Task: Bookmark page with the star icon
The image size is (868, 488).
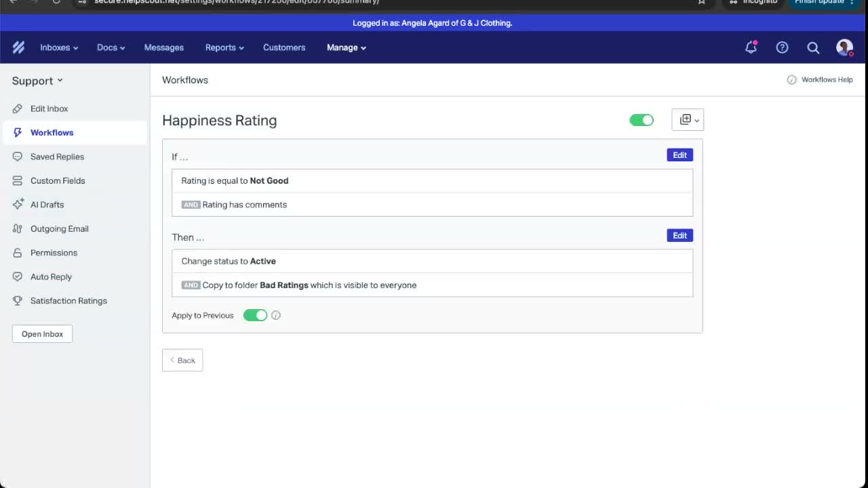Action: pyautogui.click(x=702, y=2)
